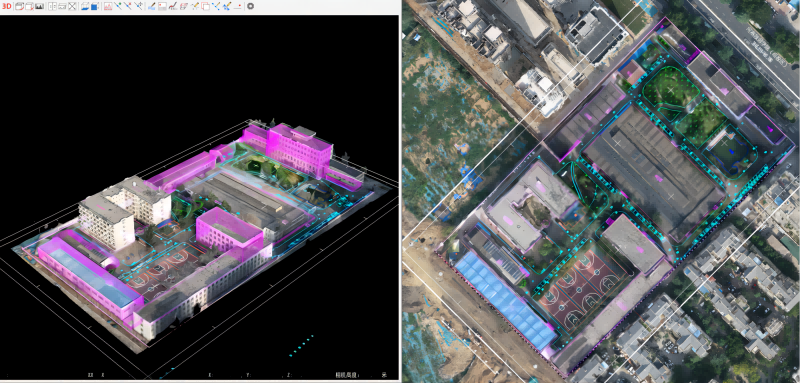The width and height of the screenshot is (800, 383).
Task: Click the blue-roofed building in the orthophoto
Action: (504, 300)
